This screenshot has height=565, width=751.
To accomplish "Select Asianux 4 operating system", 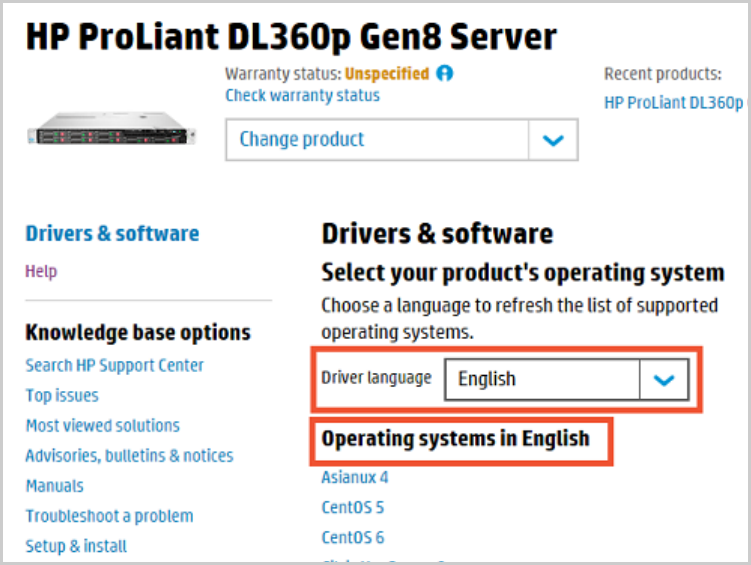I will coord(354,477).
